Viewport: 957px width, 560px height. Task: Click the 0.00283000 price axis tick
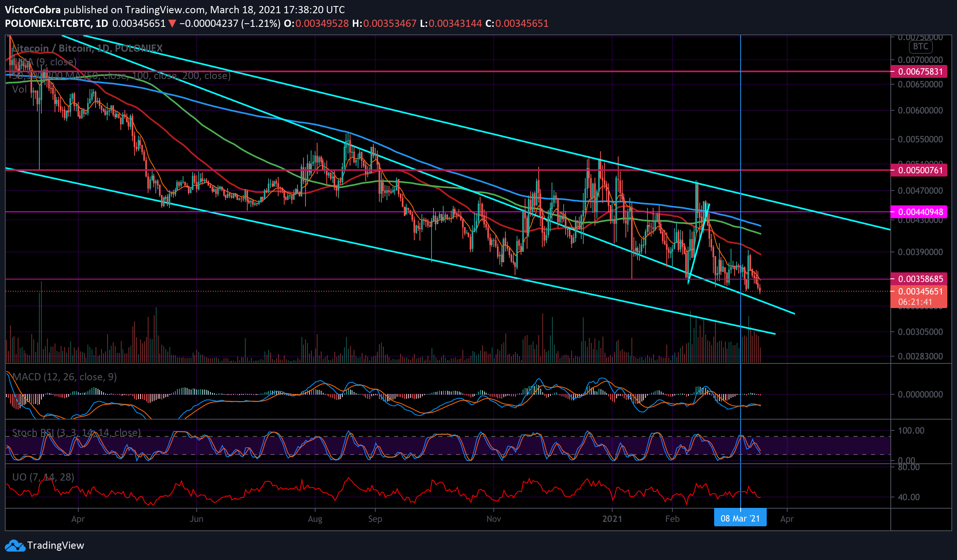tap(920, 356)
